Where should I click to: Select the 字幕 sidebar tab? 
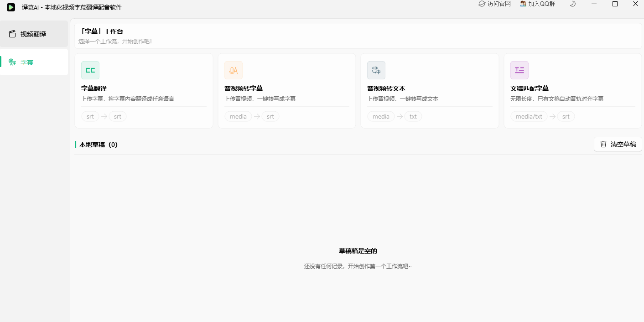point(34,62)
